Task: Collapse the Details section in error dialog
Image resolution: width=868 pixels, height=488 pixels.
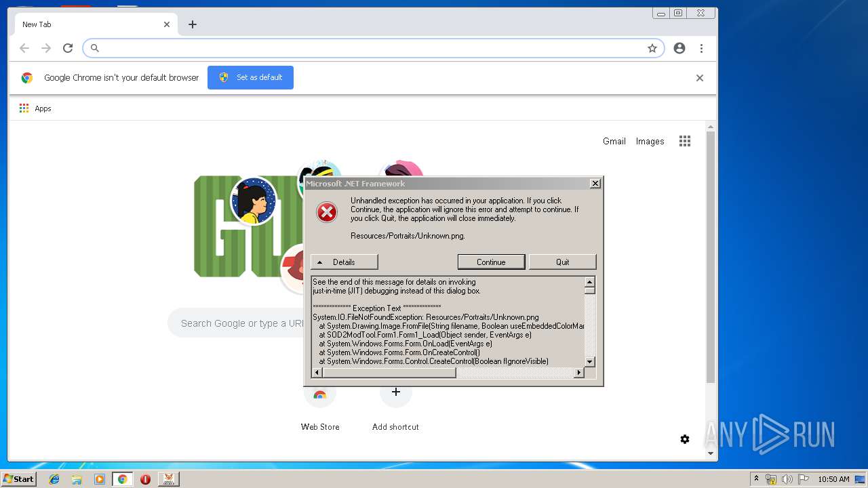Action: coord(344,262)
